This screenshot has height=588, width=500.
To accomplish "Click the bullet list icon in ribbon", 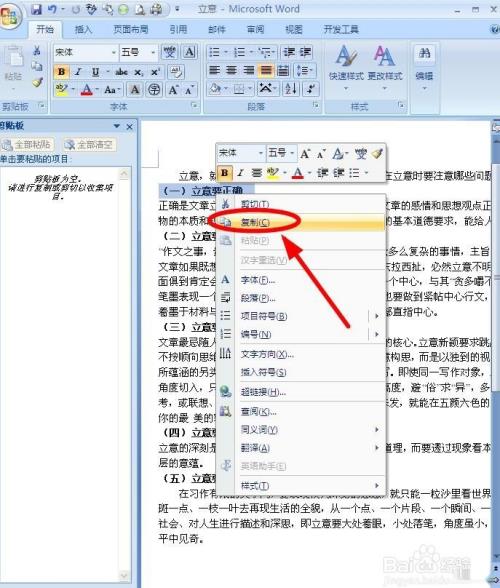I will (214, 52).
